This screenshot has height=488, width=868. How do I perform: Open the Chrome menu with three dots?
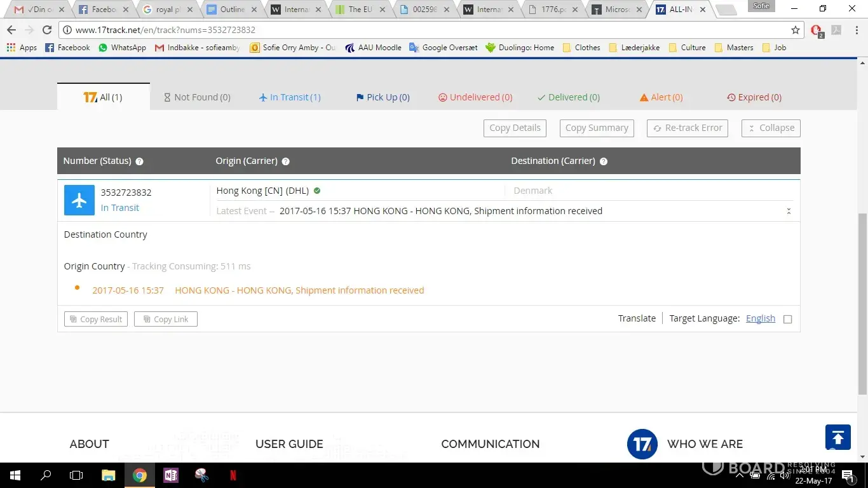pos(855,30)
